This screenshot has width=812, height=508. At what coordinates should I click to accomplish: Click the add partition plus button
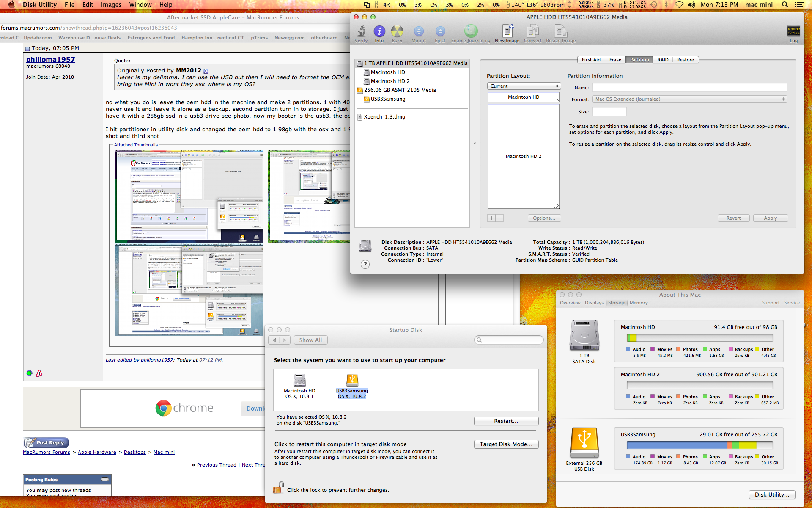click(x=491, y=218)
